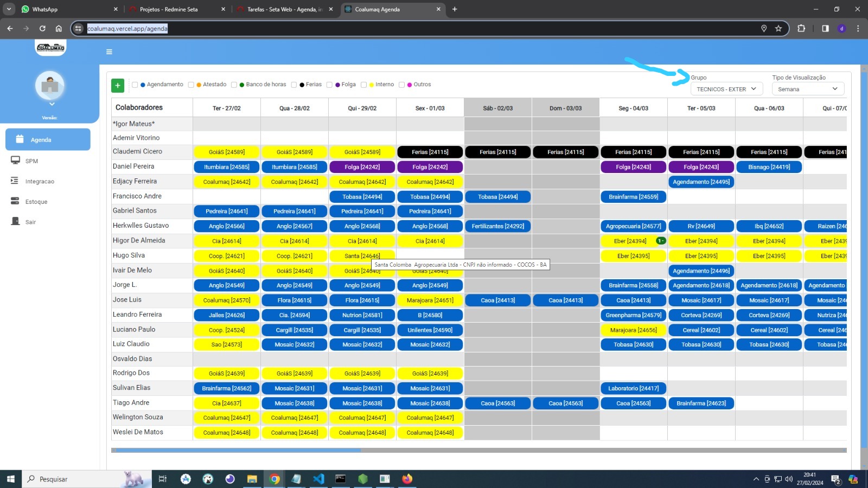Click the Sex - 01/03 column header
This screenshot has height=488, width=868.
tap(430, 108)
